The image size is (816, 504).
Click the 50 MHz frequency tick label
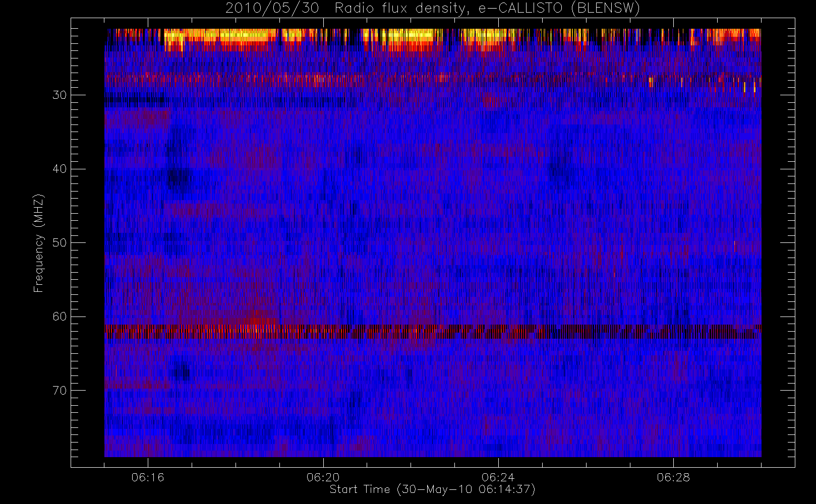click(60, 243)
